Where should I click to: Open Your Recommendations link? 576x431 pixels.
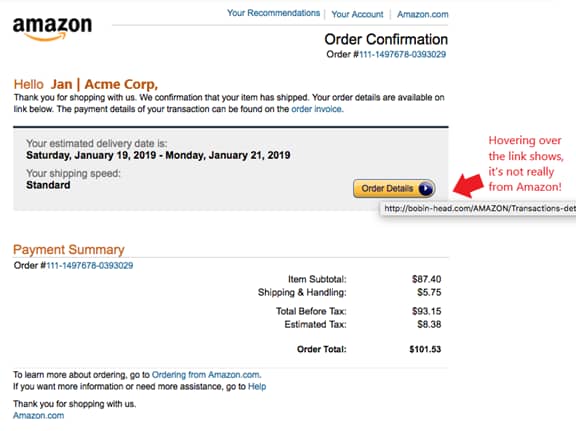pos(273,13)
